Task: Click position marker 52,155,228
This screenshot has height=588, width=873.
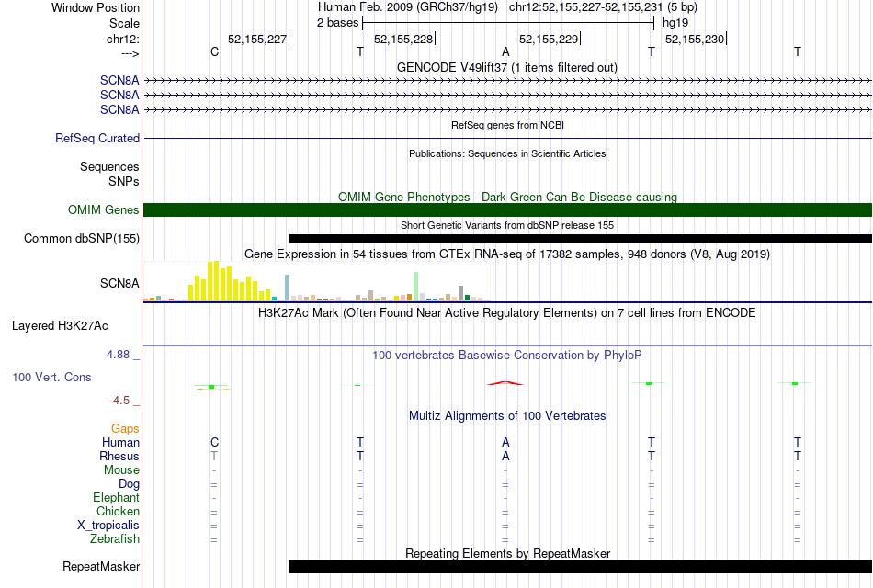Action: click(x=403, y=39)
